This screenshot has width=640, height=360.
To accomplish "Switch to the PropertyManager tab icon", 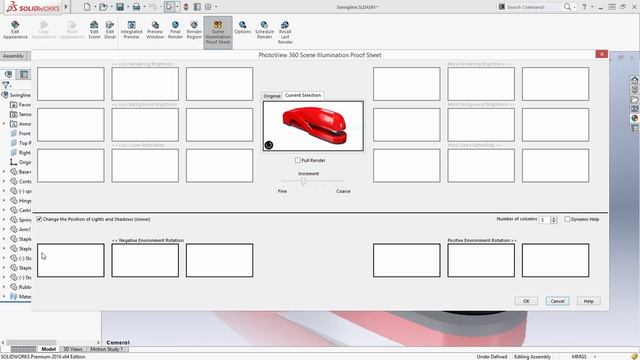I will [24, 74].
